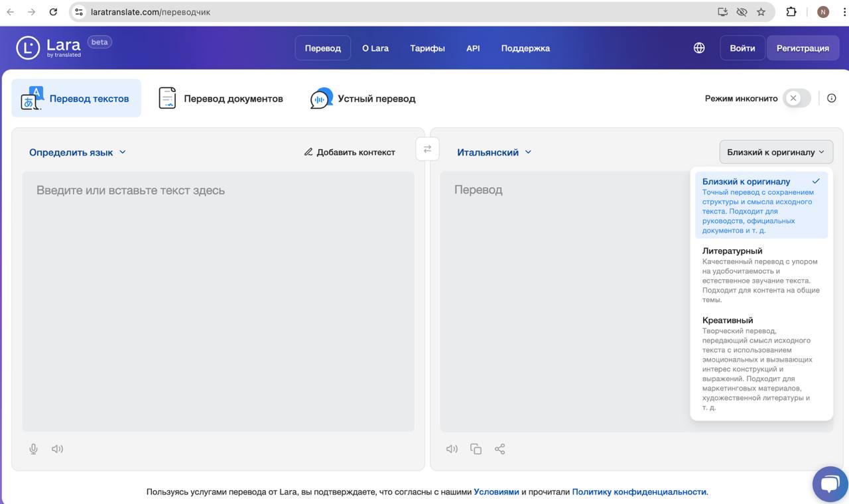Open the Политику конфиденциальности link
Viewport: 849px width, 504px height.
(x=639, y=491)
